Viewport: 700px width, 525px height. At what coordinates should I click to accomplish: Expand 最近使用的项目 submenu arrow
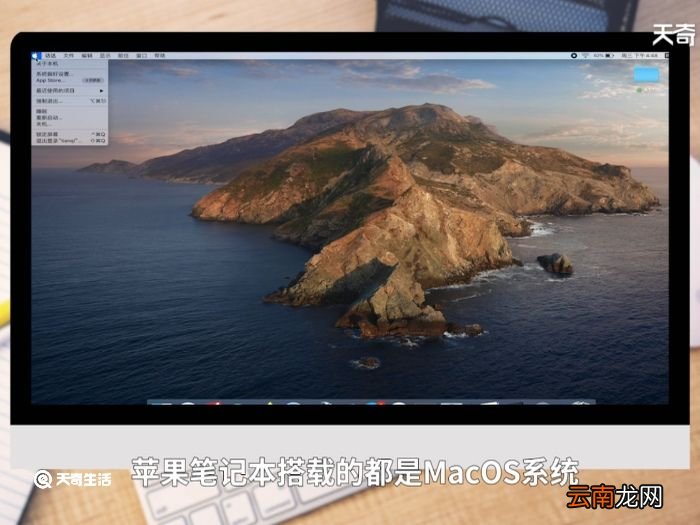(x=102, y=91)
